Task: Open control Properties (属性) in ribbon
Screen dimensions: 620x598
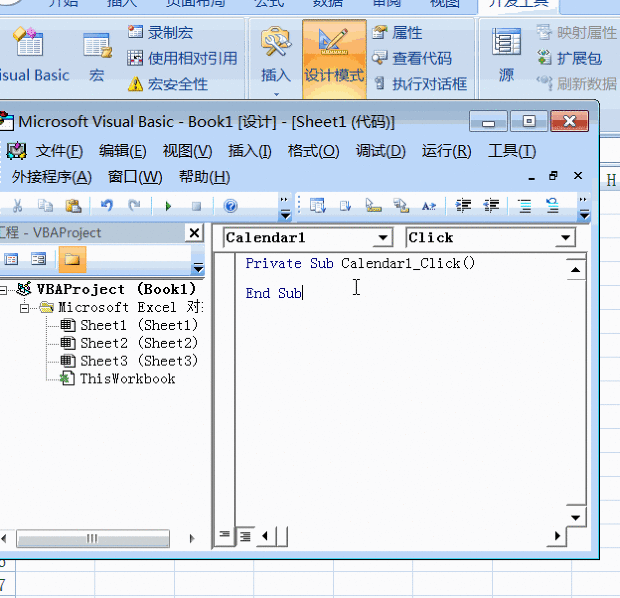Action: pos(397,32)
